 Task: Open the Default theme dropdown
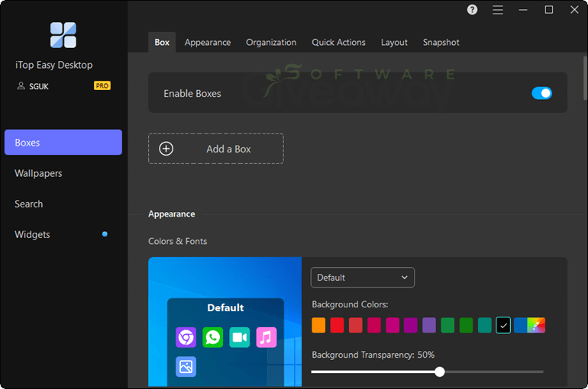click(x=362, y=278)
